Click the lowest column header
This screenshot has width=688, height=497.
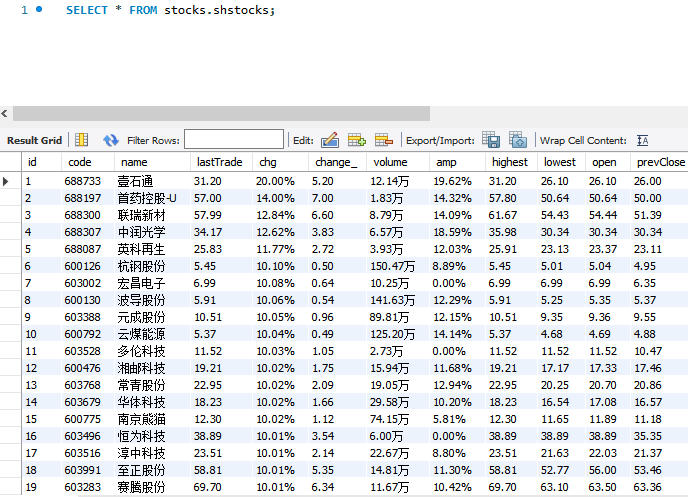[559, 162]
